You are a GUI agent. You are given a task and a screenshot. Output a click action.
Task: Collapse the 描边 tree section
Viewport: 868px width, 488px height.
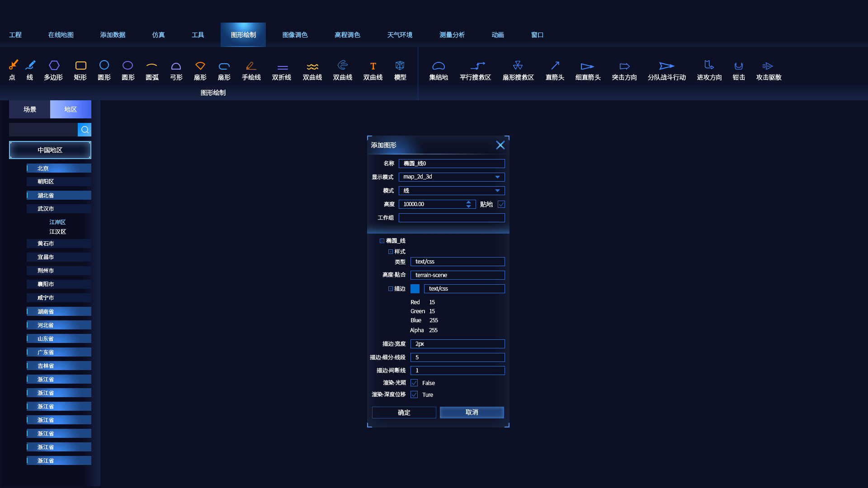[391, 289]
